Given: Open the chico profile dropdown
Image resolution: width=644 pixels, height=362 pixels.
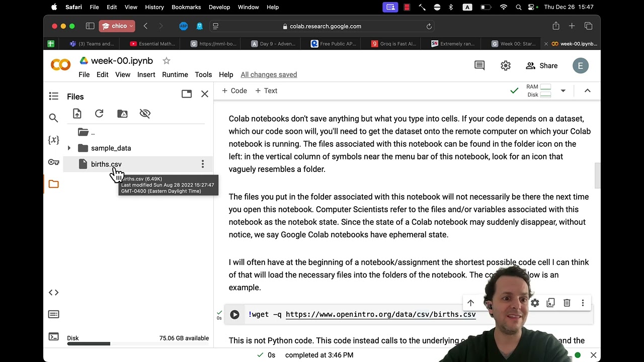Looking at the screenshot, I should click(117, 26).
